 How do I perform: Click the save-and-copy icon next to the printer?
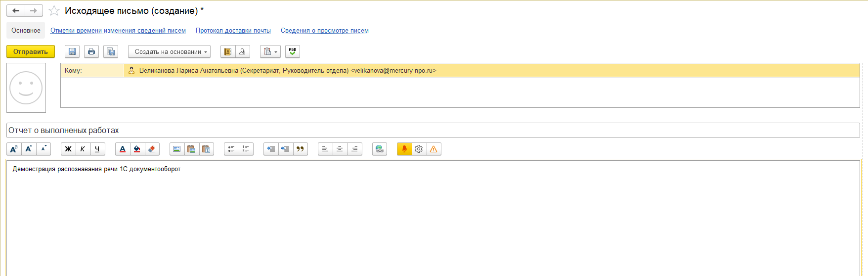(111, 51)
